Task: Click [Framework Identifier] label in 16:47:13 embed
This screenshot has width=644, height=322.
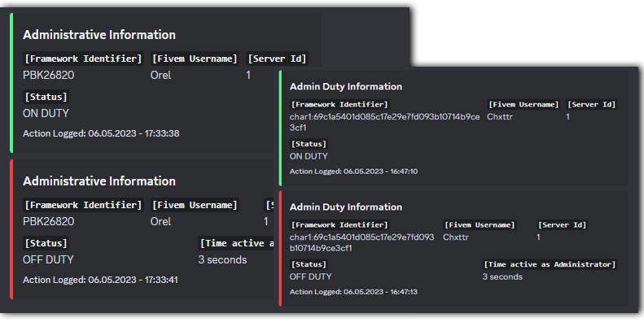Action: tap(340, 225)
